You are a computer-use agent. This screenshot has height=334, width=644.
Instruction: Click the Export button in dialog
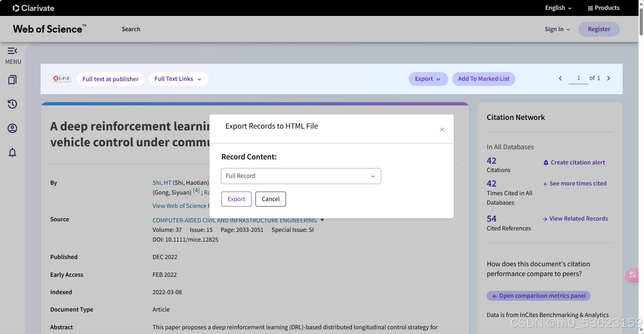(x=236, y=199)
